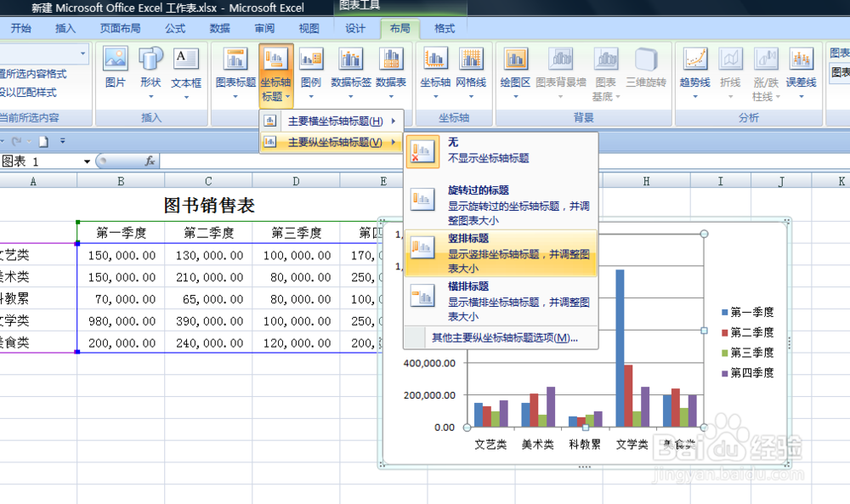This screenshot has height=504, width=850.
Task: Click the formula bar input field
Action: click(x=504, y=161)
